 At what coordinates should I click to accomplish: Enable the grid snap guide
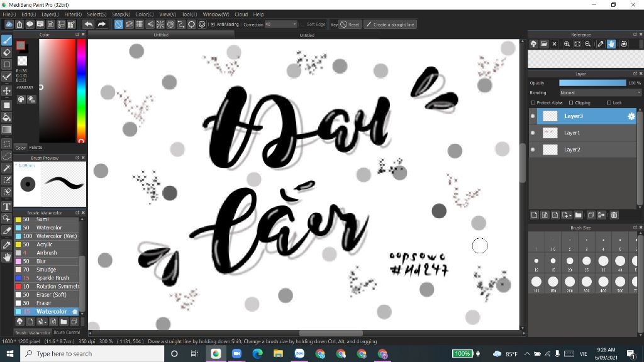tap(140, 25)
